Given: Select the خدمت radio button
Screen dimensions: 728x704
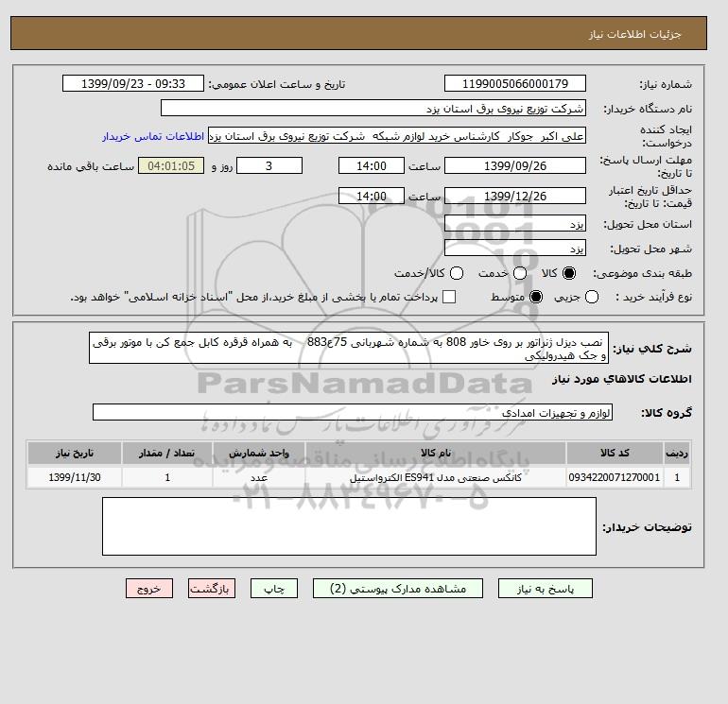Looking at the screenshot, I should pyautogui.click(x=520, y=273).
